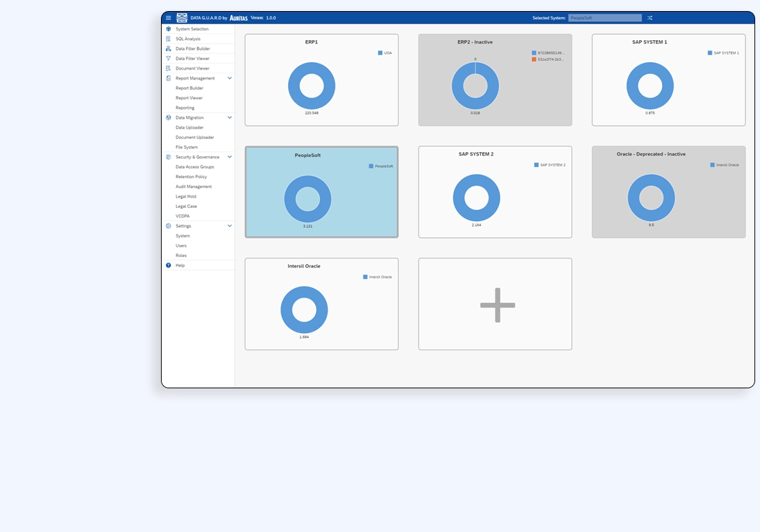
Task: Open SQL Analysis menu item
Action: tap(198, 39)
